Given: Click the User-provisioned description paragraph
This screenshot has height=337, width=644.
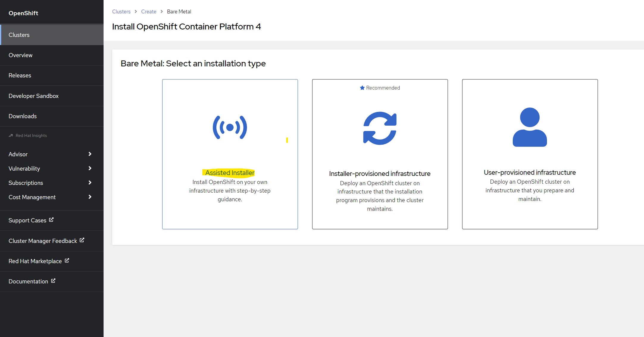Looking at the screenshot, I should pos(530,190).
